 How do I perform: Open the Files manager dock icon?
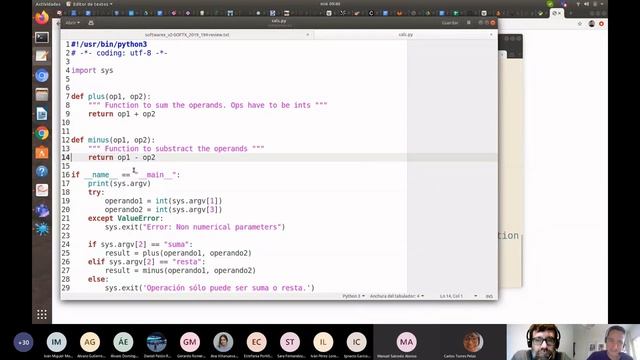42,95
